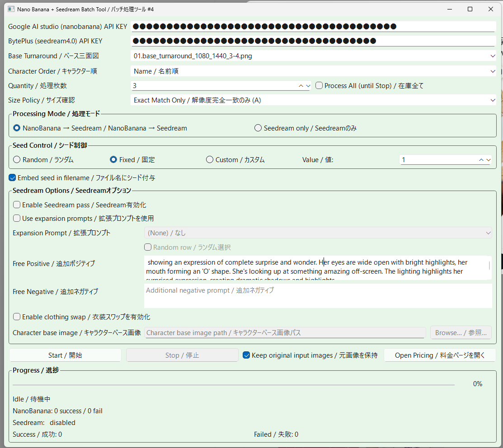Open Pricing page button
The width and height of the screenshot is (503, 448).
[x=440, y=355]
